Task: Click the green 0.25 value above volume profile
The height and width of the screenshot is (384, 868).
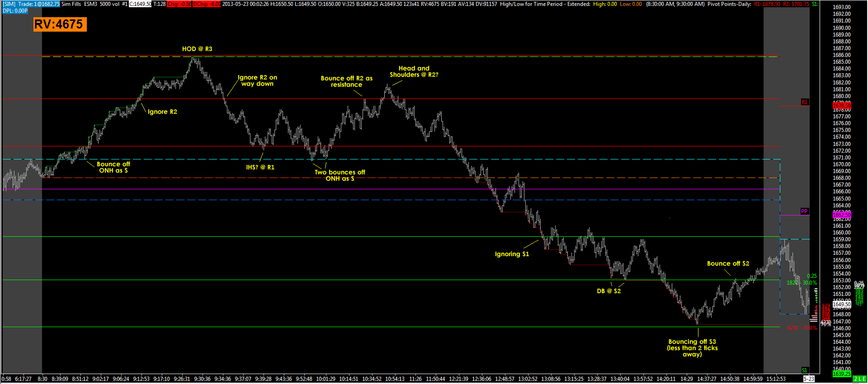Action: (x=812, y=276)
